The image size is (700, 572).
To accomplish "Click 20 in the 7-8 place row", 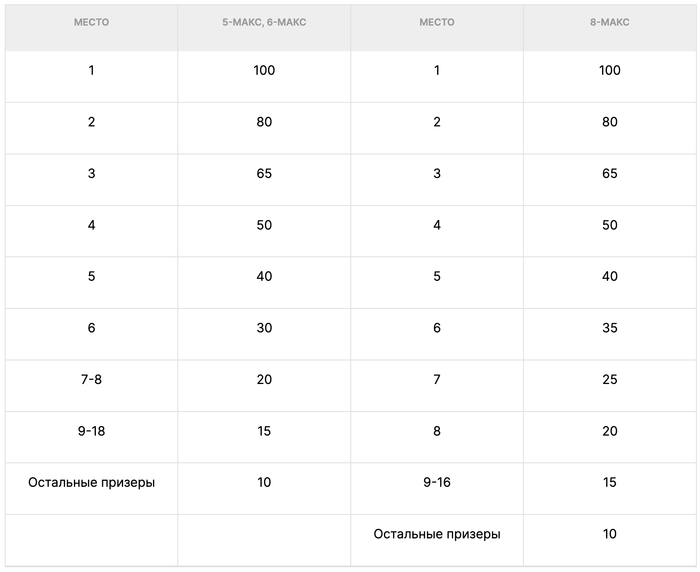I will coord(264,380).
